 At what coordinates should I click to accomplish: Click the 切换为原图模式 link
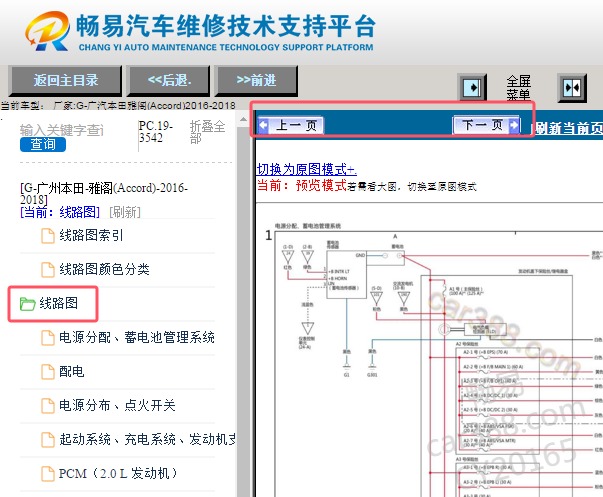[x=306, y=169]
